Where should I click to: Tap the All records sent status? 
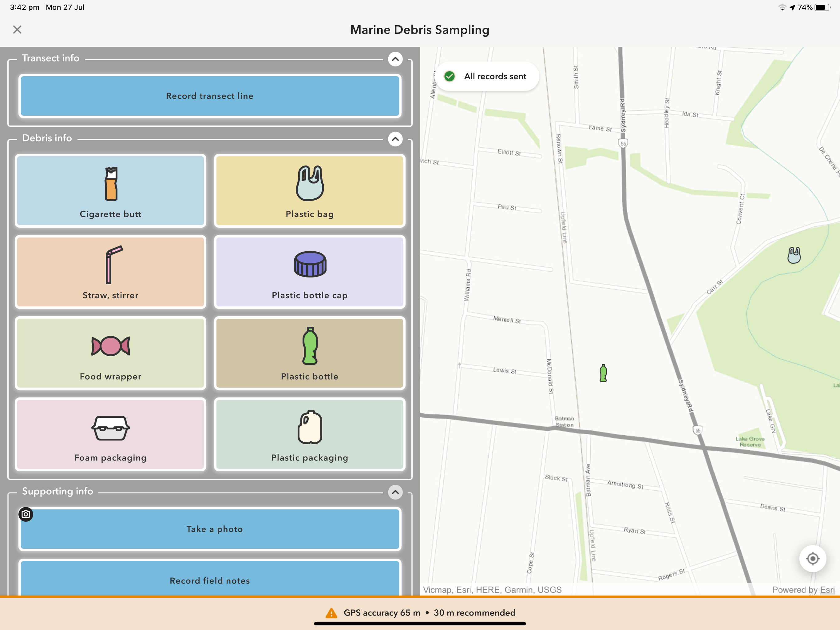488,76
